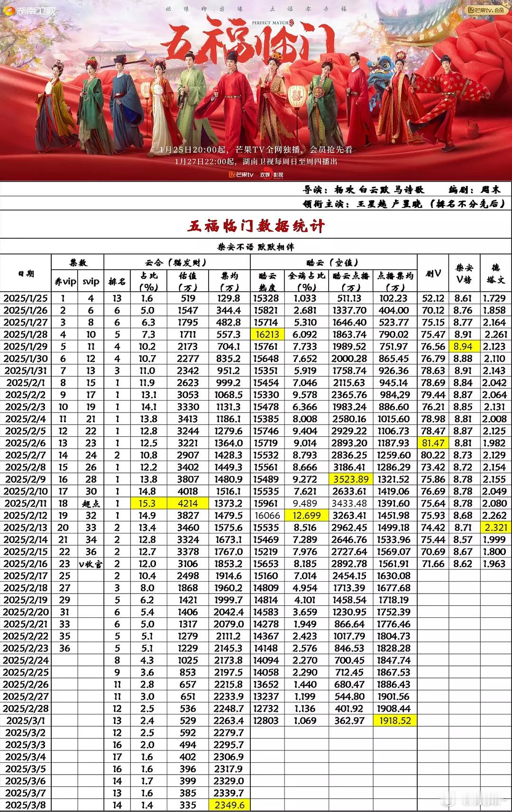This screenshot has width=512, height=812.
Task: Select the 2025/3/8 date cell
Action: click(26, 805)
